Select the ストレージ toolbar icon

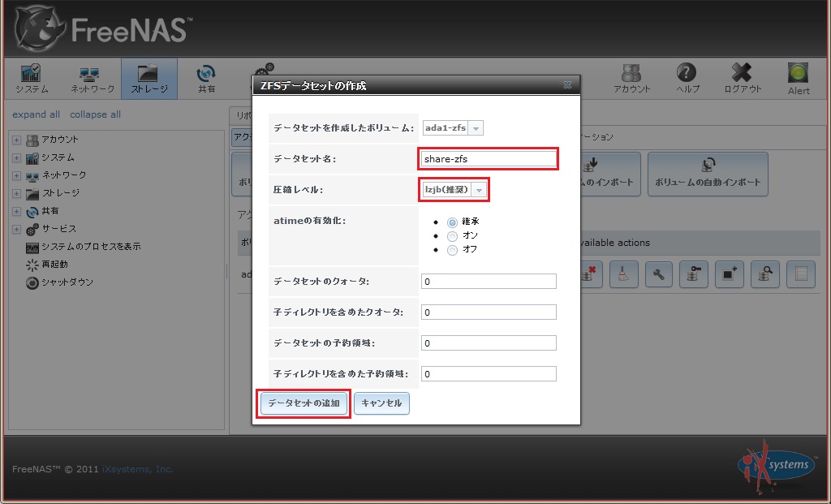pos(149,79)
